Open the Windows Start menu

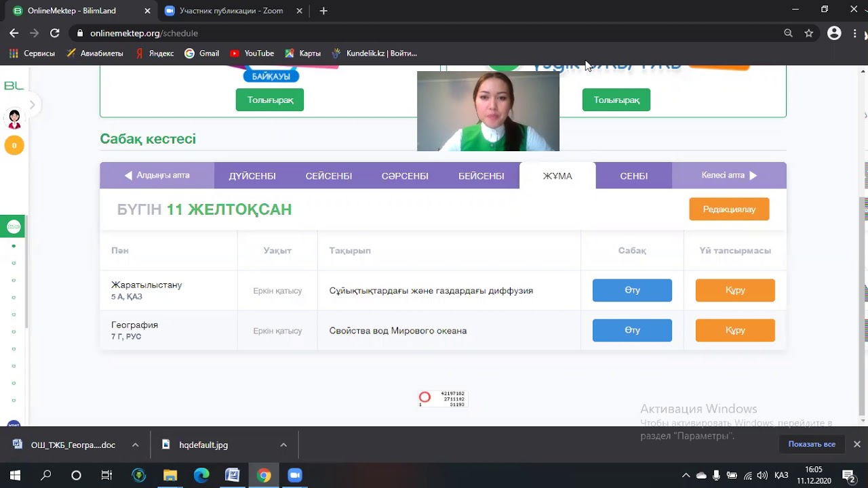coord(15,475)
